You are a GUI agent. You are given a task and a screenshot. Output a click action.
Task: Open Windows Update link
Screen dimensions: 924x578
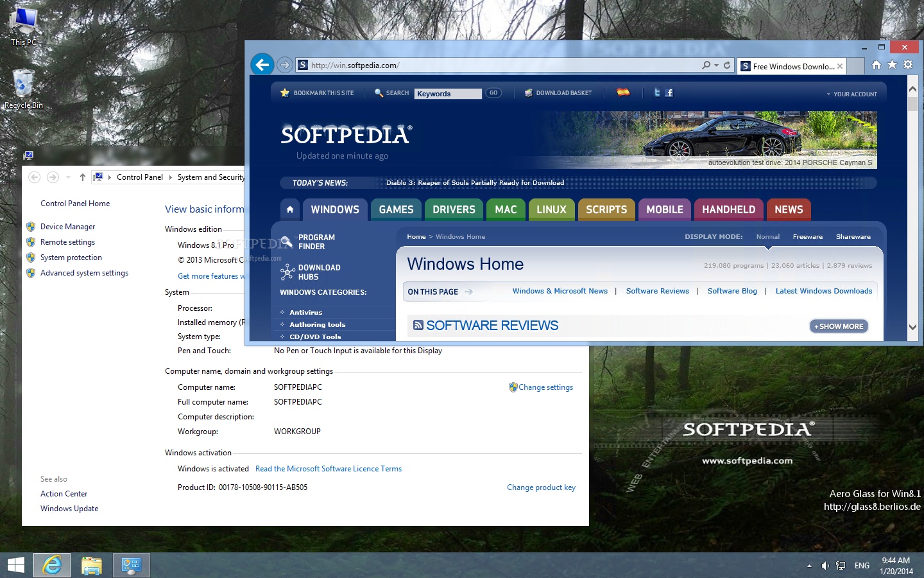coord(69,509)
